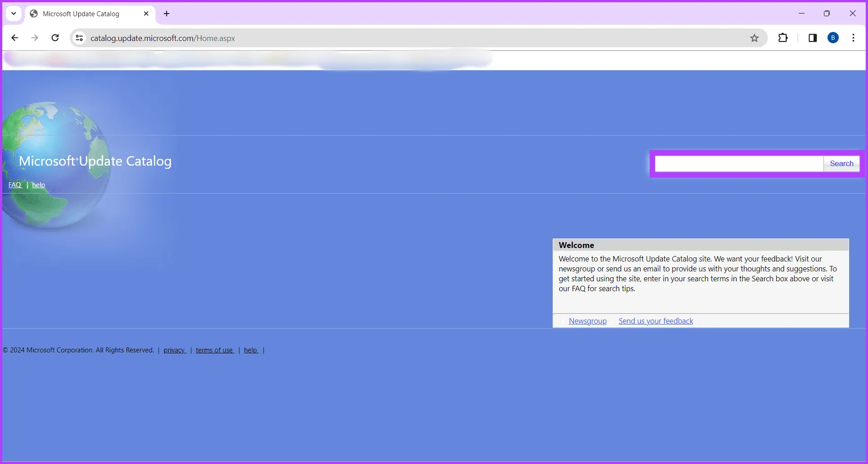Open the Extensions puzzle icon
This screenshot has height=464, width=868.
783,38
